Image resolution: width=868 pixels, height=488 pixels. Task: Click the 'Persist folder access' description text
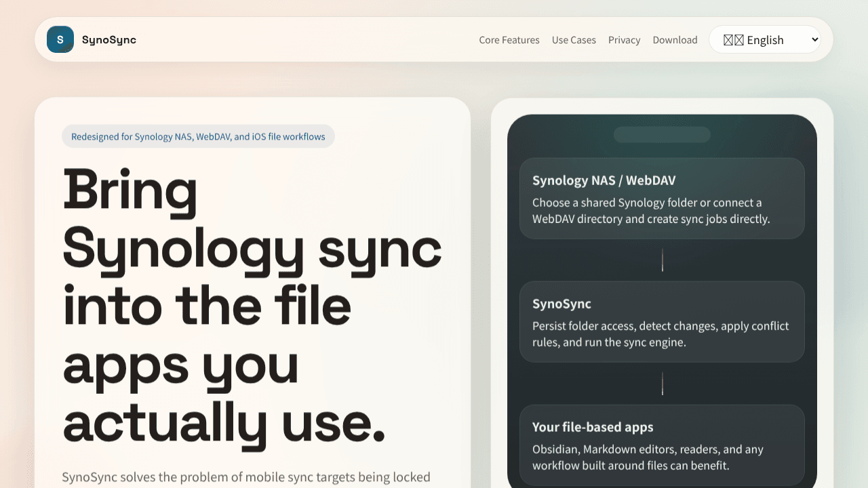(660, 334)
